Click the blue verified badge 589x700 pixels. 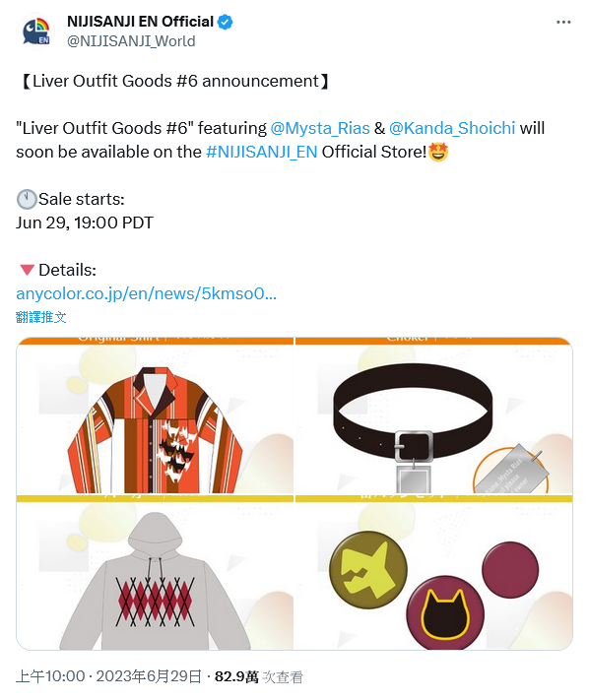[x=225, y=22]
